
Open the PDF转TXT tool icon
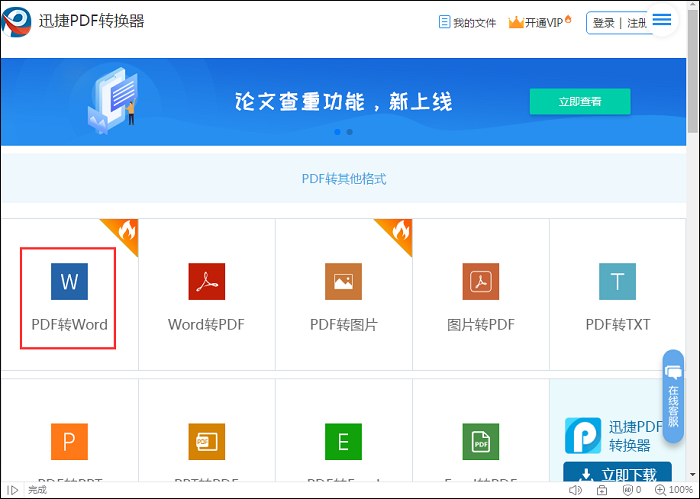617,281
